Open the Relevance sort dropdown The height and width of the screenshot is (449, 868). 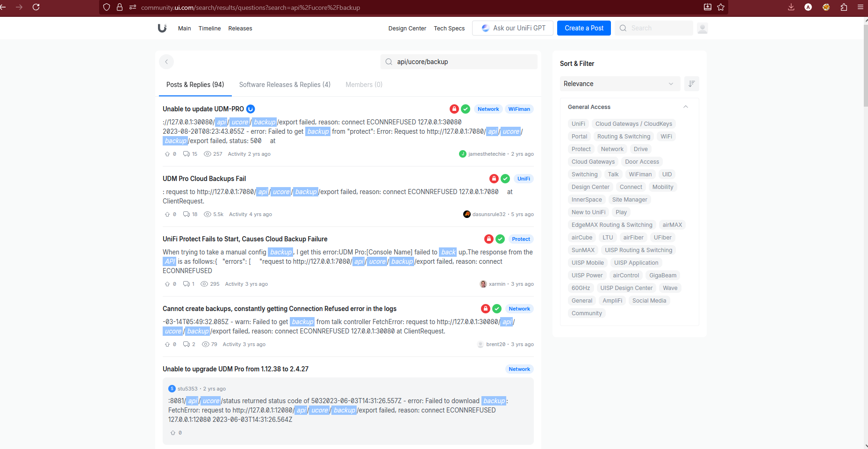620,84
